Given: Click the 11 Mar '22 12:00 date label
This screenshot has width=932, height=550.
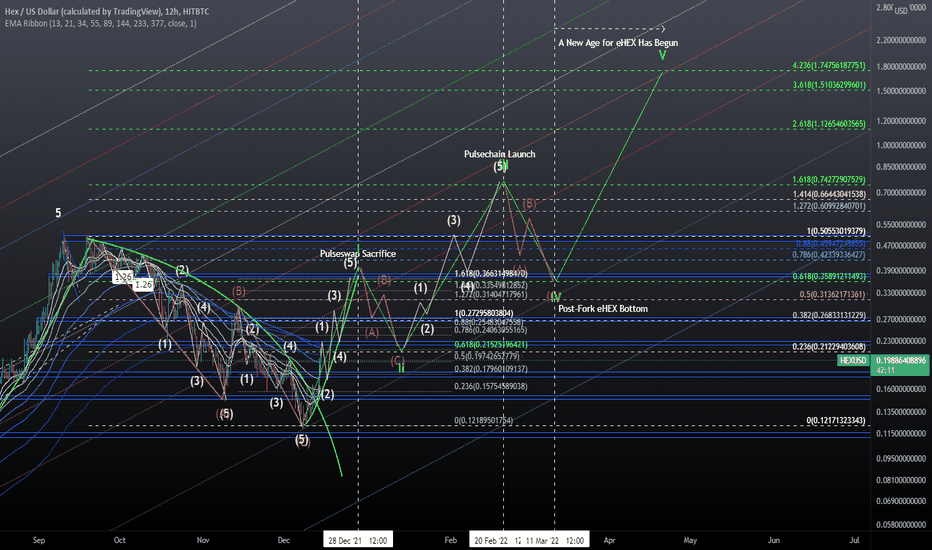Looking at the screenshot, I should [555, 540].
